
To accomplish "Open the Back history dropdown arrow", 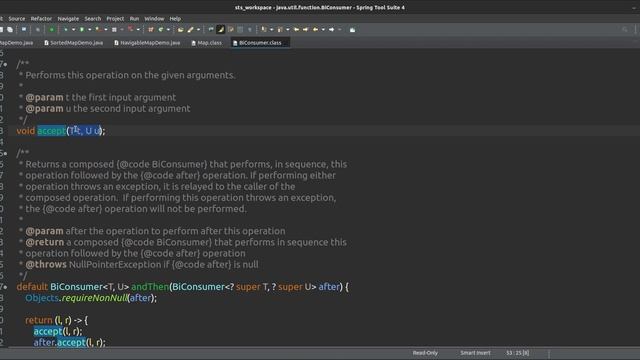I will [323, 29].
